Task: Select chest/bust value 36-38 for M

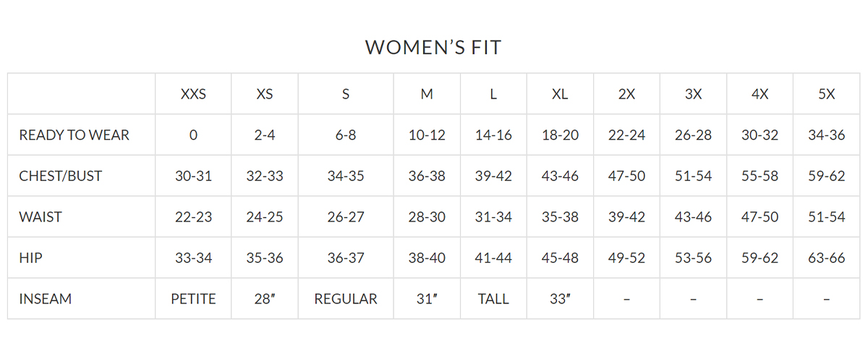Action: coord(427,176)
